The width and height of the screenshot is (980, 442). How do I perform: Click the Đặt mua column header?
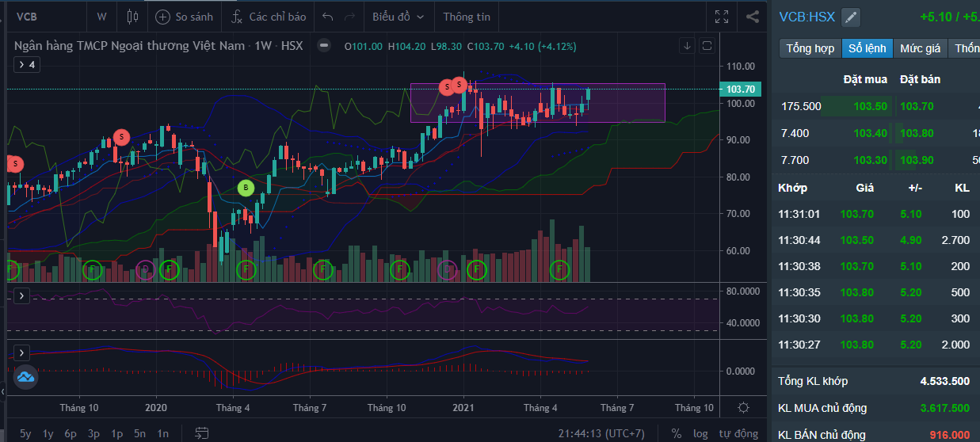click(x=865, y=79)
